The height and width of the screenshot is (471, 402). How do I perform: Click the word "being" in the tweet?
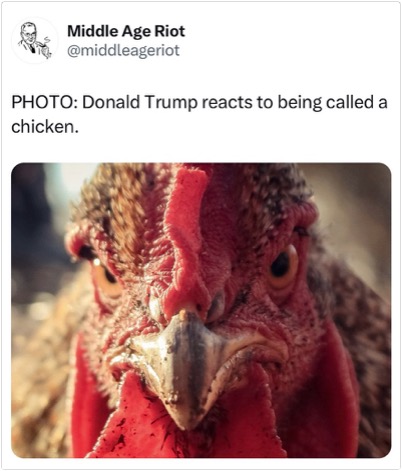[x=300, y=103]
